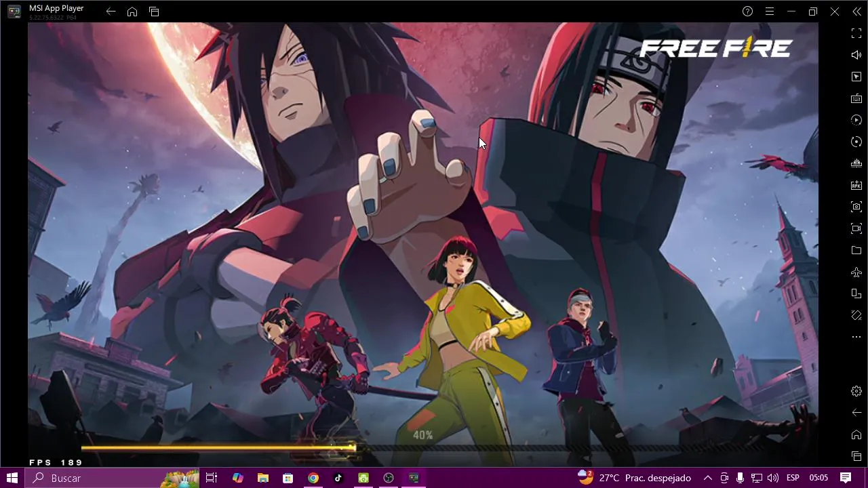This screenshot has width=868, height=488.
Task: Go back using the title bar arrow
Action: coord(111,12)
